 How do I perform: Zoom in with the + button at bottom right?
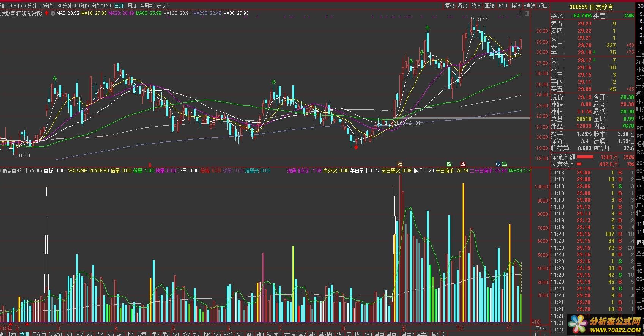[535, 334]
